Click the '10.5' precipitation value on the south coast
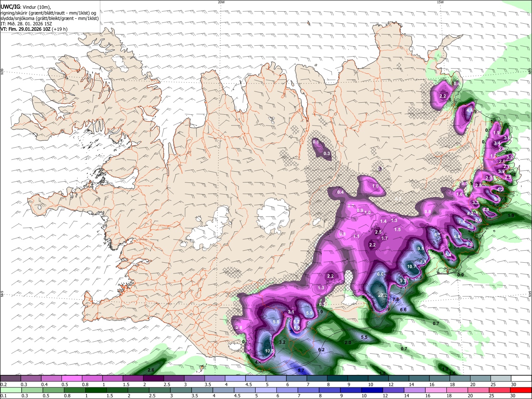The width and height of the screenshot is (532, 399). click(269, 351)
